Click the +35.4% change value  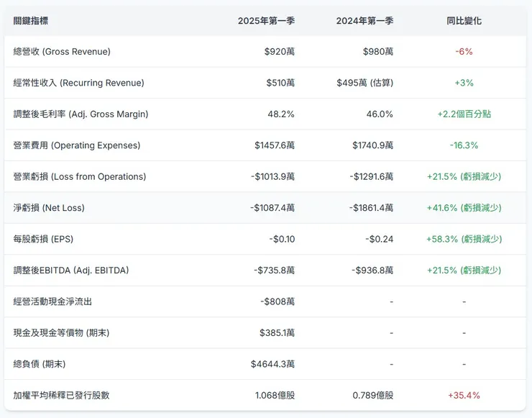(x=464, y=395)
